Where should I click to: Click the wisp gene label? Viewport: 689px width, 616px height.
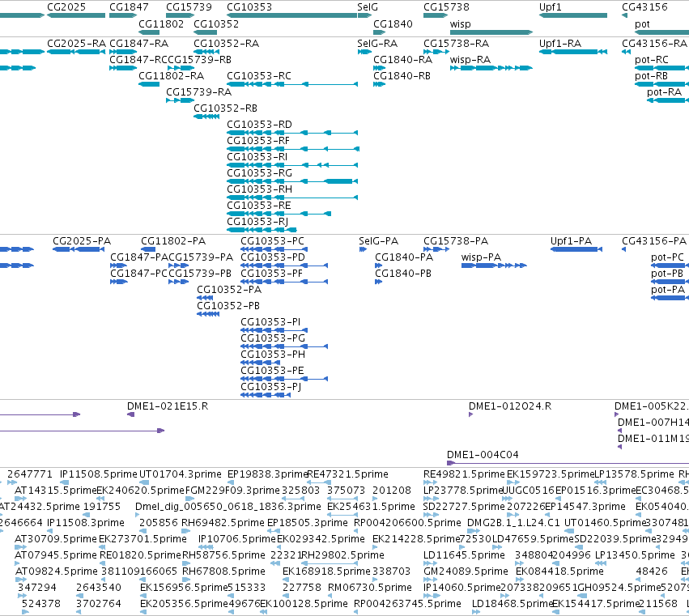(x=460, y=23)
